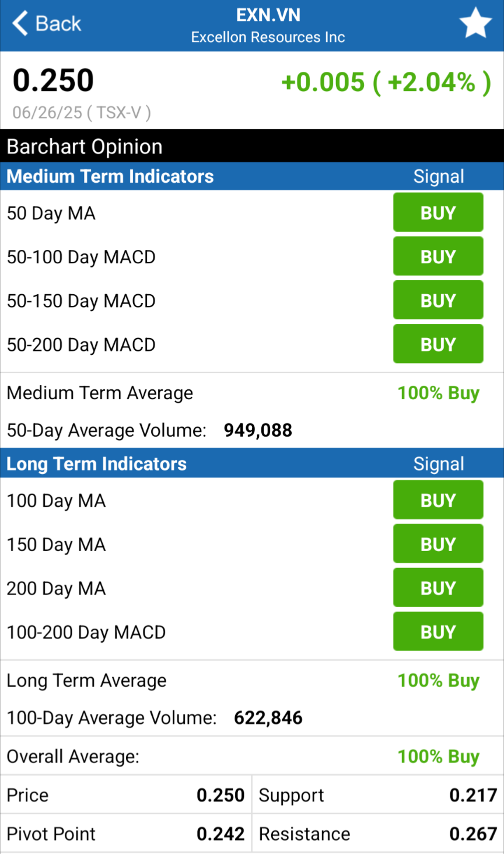This screenshot has height=854, width=504.
Task: Tap BUY signal for 50 Day MA
Action: 438,212
